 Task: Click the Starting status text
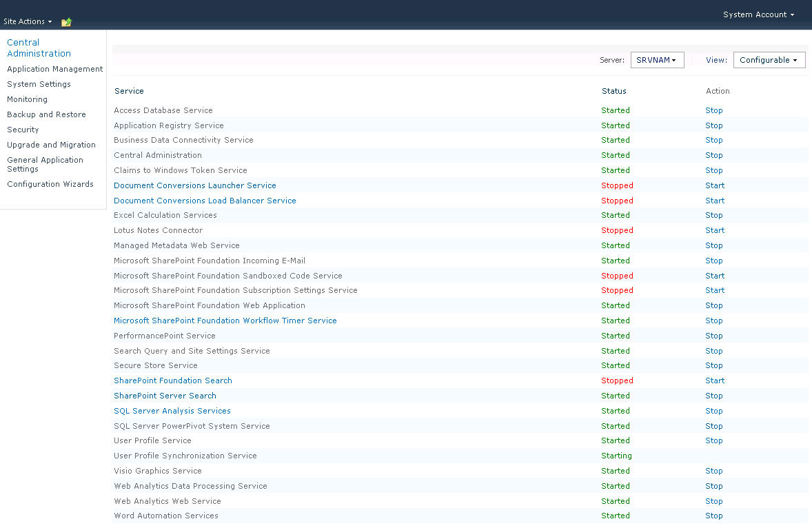click(x=616, y=456)
